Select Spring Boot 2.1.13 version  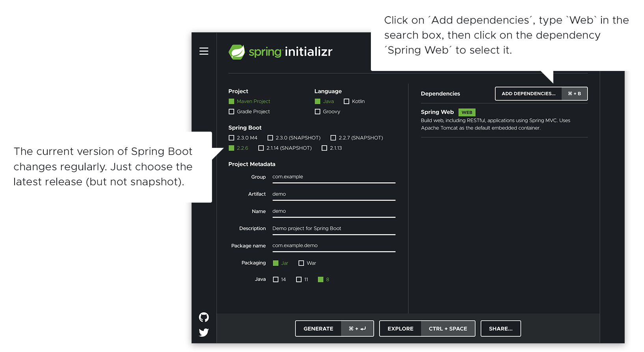coord(324,148)
